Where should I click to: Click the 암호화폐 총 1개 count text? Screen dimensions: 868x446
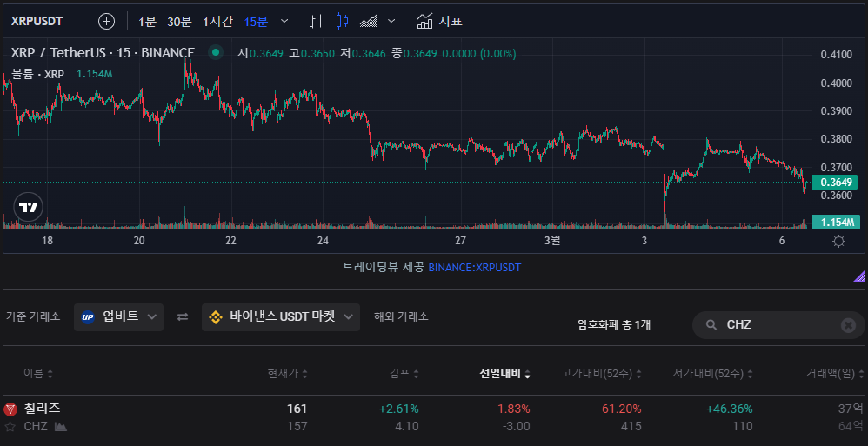pos(614,325)
